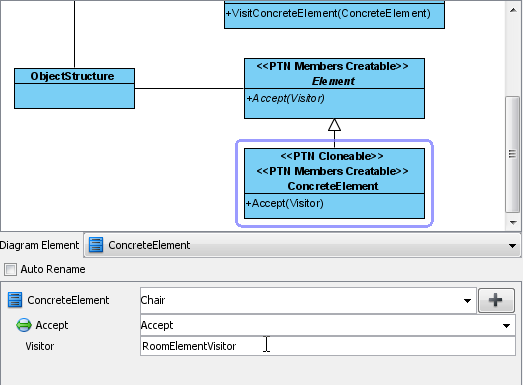Click the italic +Accept(Visitor) operation in Element
The width and height of the screenshot is (523, 385).
[285, 98]
